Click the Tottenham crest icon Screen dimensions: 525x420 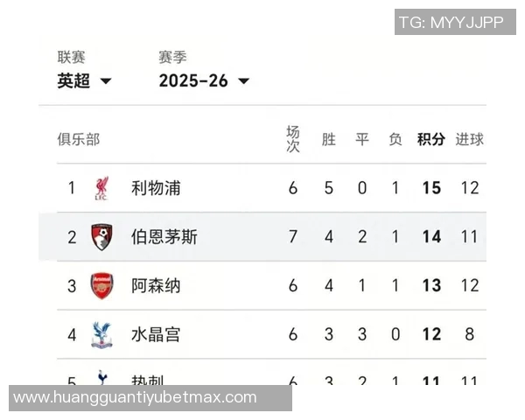coord(102,378)
